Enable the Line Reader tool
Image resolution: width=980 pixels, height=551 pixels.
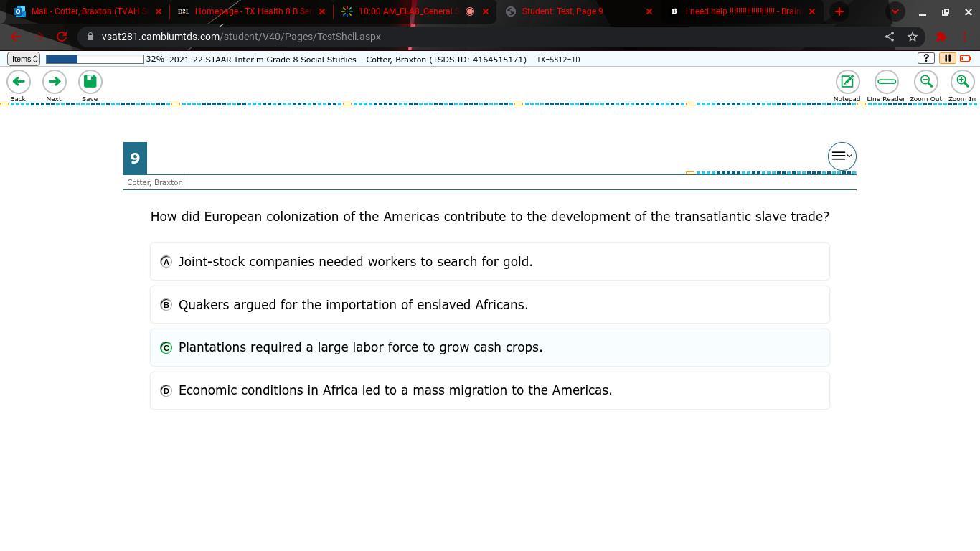coord(886,82)
